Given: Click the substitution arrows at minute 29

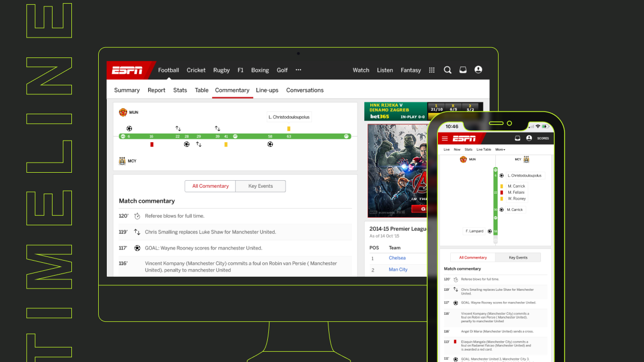Looking at the screenshot, I should point(199,144).
